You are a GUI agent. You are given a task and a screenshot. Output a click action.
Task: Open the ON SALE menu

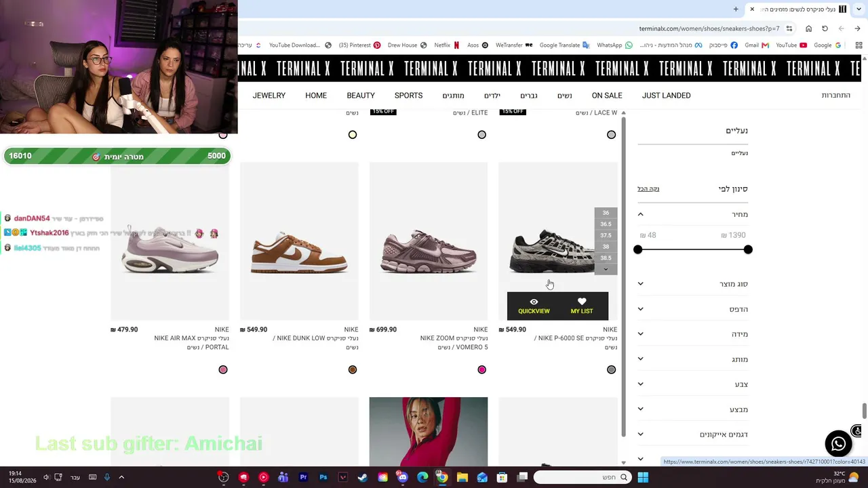[607, 96]
